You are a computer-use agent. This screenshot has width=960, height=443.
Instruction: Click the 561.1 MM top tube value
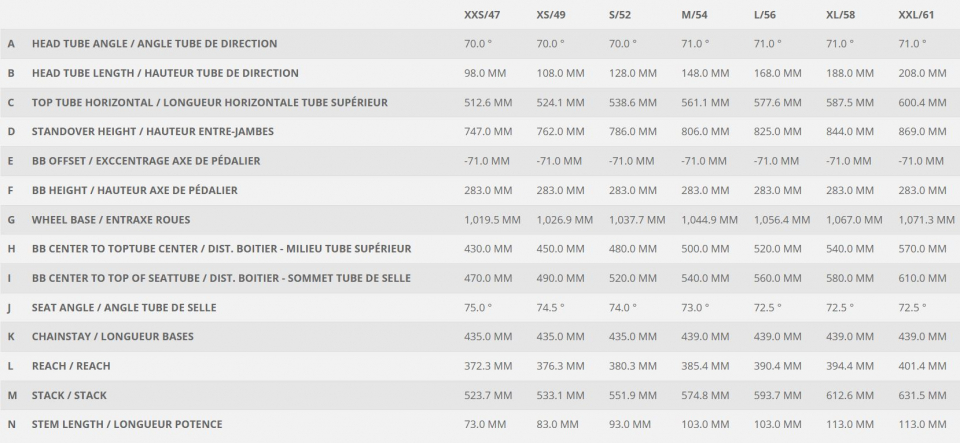pos(705,102)
